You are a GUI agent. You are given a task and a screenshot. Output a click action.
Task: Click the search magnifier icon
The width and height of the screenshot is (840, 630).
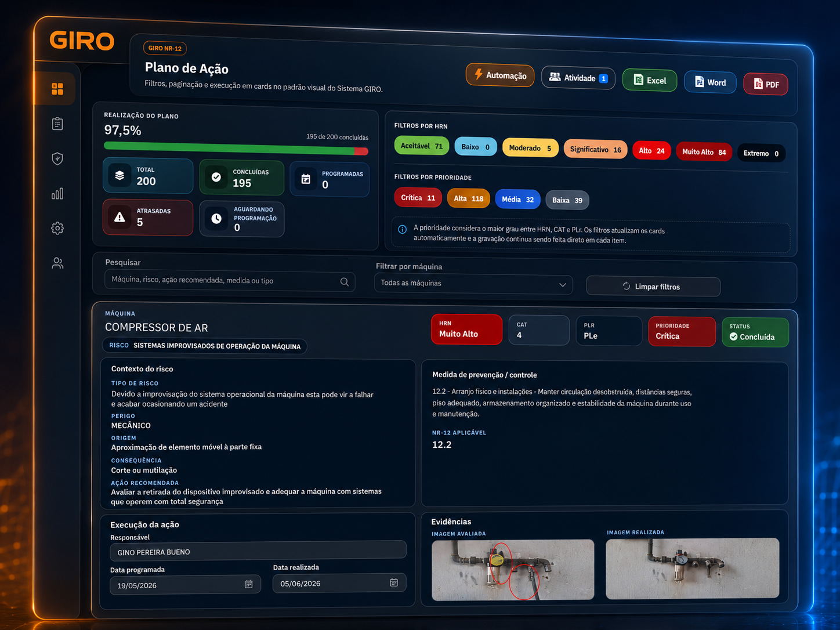pyautogui.click(x=345, y=281)
